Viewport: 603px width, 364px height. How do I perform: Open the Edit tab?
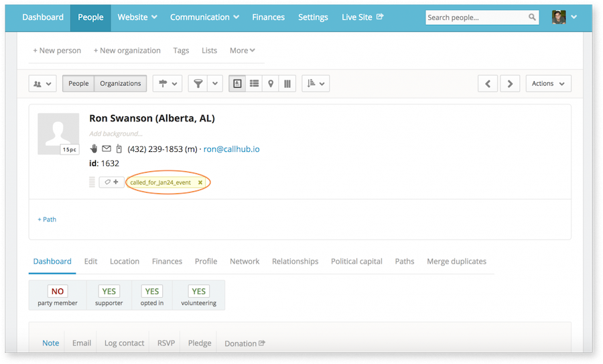(90, 261)
